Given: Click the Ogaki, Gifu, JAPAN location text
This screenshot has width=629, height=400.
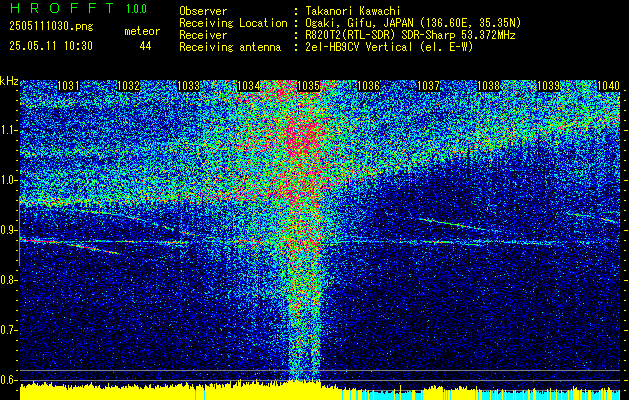Looking at the screenshot, I should click(413, 23).
